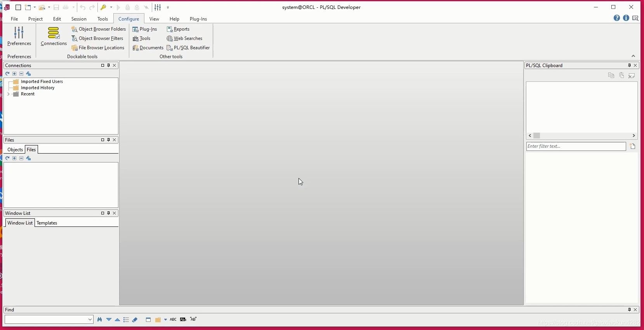Click the Find binoculars icon
This screenshot has width=644, height=330.
tap(100, 320)
